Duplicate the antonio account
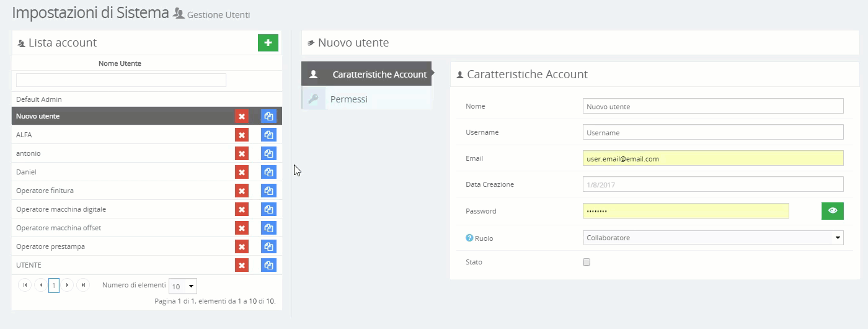Screen dimensions: 868x329 pos(268,153)
